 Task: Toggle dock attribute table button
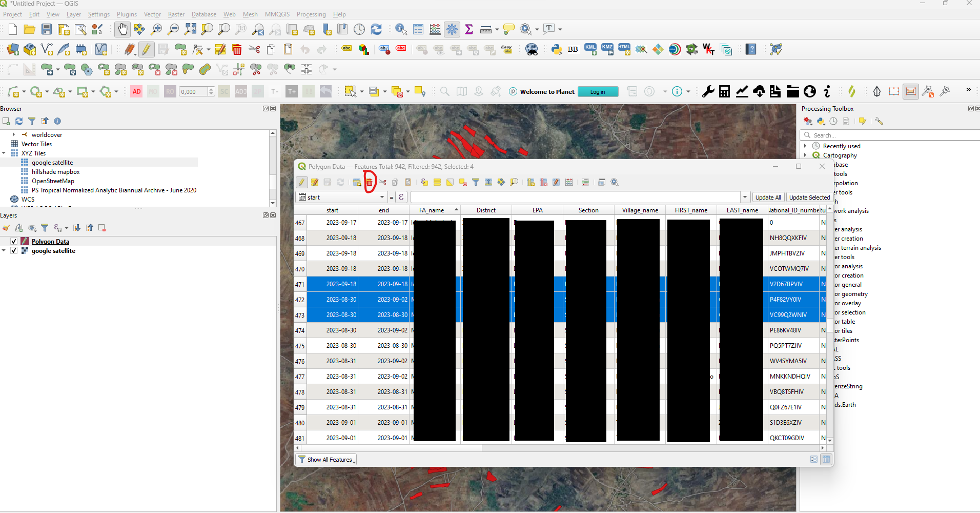click(x=602, y=183)
